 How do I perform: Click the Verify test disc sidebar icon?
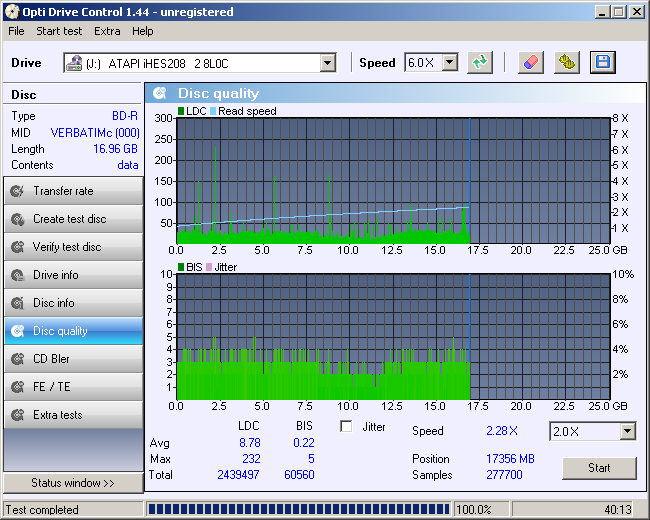[17, 247]
